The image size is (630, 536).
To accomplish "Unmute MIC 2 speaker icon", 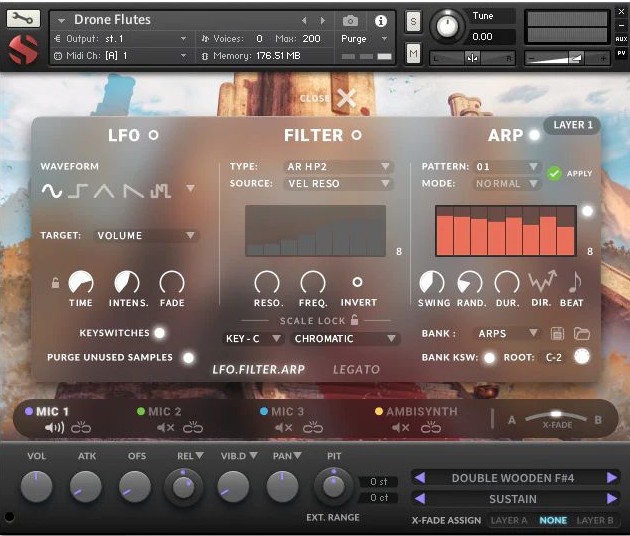I will tap(166, 428).
